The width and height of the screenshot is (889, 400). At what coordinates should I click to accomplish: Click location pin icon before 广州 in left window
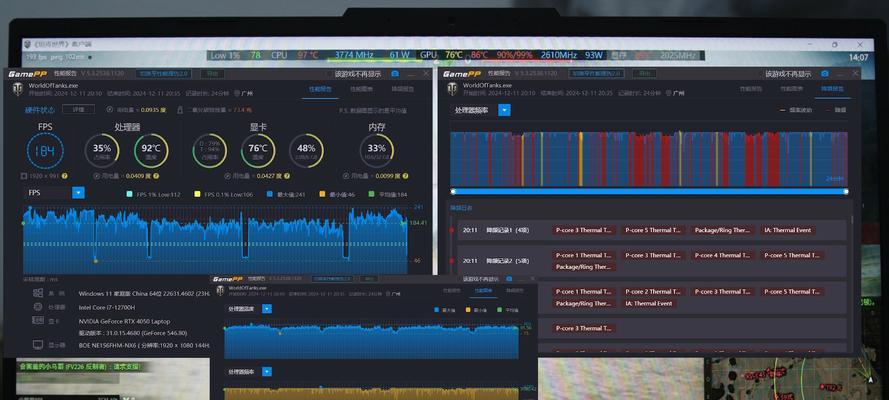click(x=235, y=93)
